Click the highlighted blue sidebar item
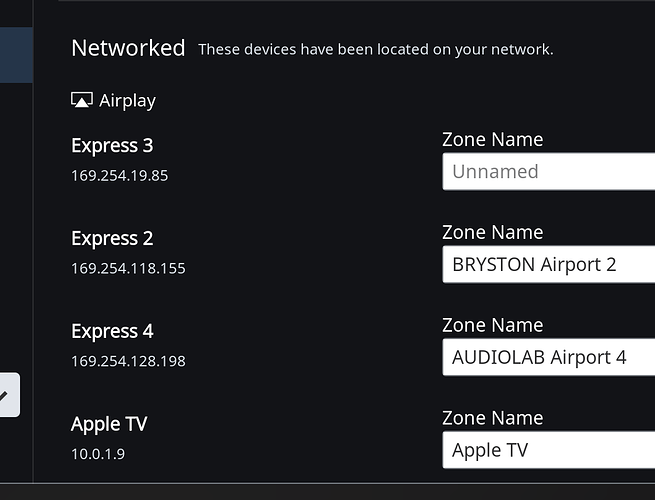The width and height of the screenshot is (655, 500). tap(16, 55)
